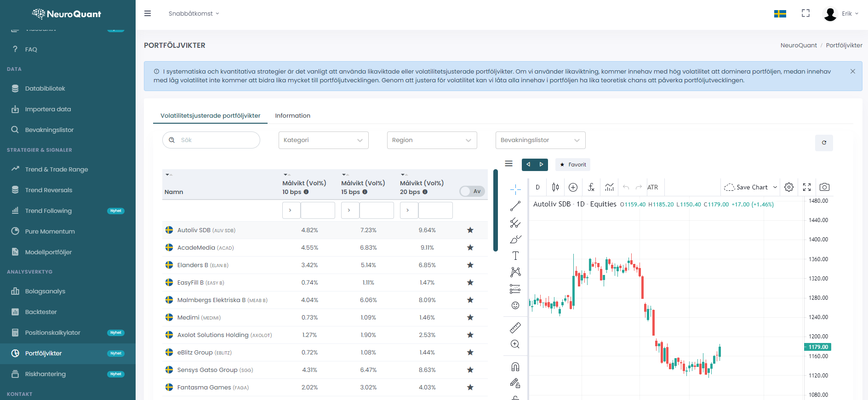Expand the Region dropdown
The height and width of the screenshot is (400, 868).
(x=432, y=140)
